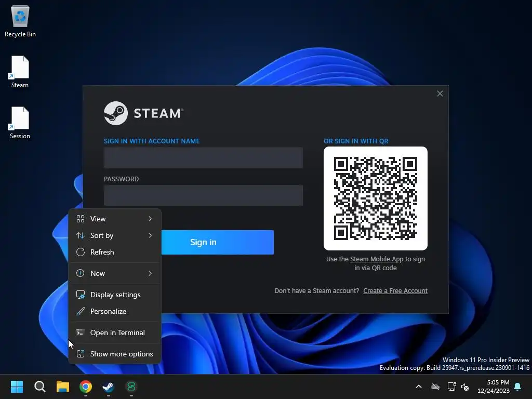Click the New plus-circle icon
The height and width of the screenshot is (399, 532).
click(81, 273)
